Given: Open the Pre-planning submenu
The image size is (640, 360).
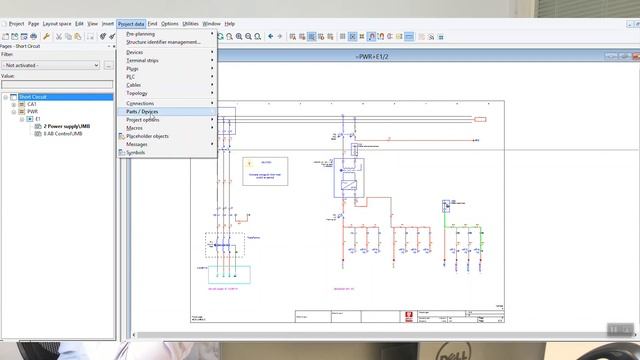Looking at the screenshot, I should [x=167, y=34].
